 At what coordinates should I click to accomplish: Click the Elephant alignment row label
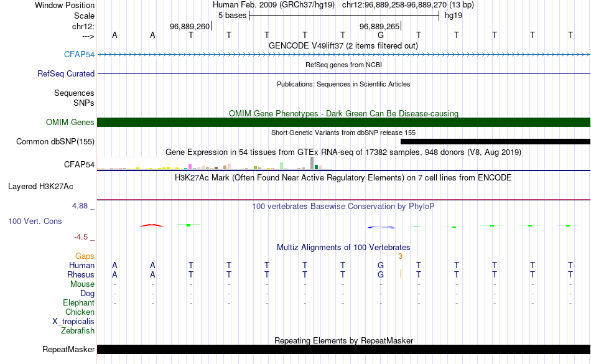(78, 302)
